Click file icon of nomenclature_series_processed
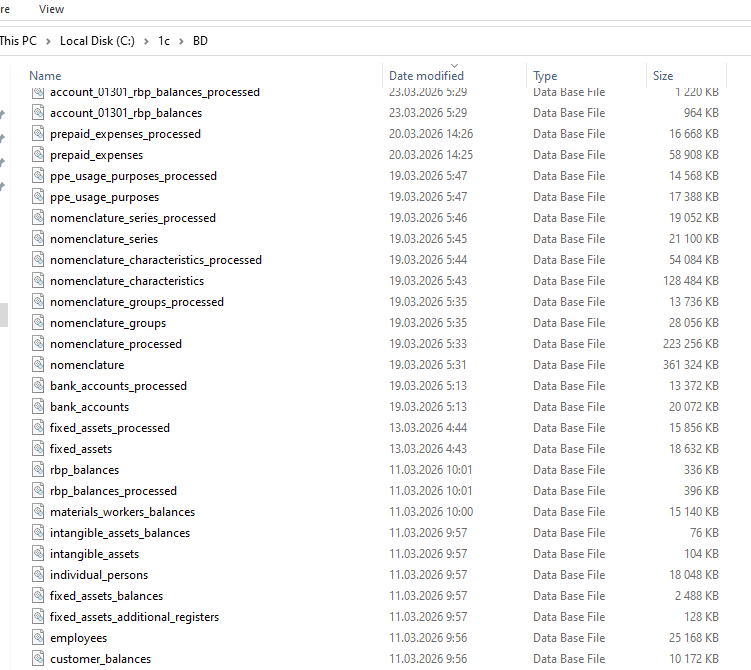Image resolution: width=751 pixels, height=670 pixels. 38,218
